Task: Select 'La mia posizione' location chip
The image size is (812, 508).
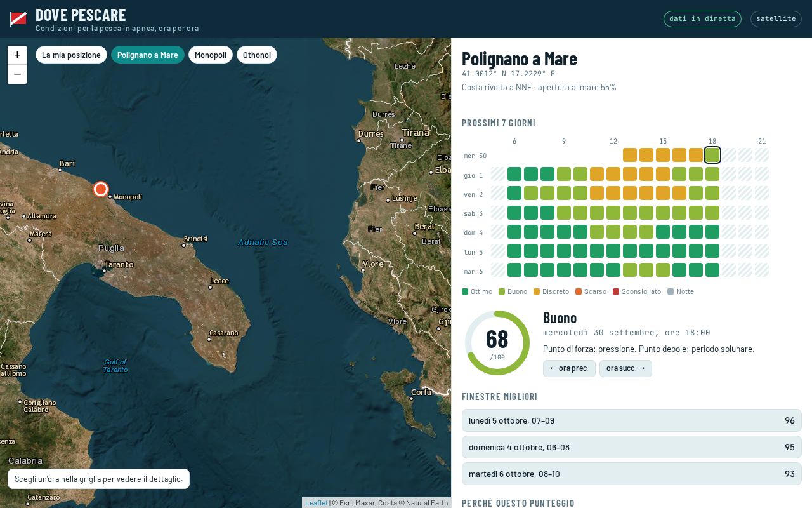Action: tap(71, 55)
